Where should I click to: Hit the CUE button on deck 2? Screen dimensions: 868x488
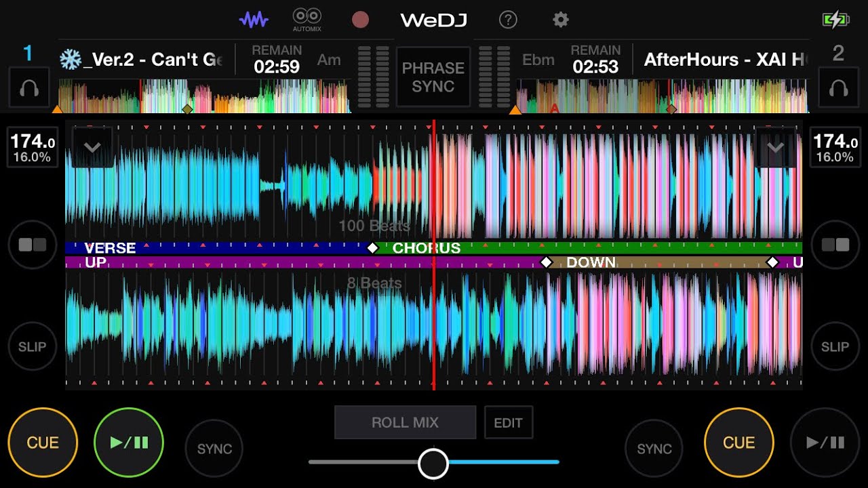(x=739, y=443)
